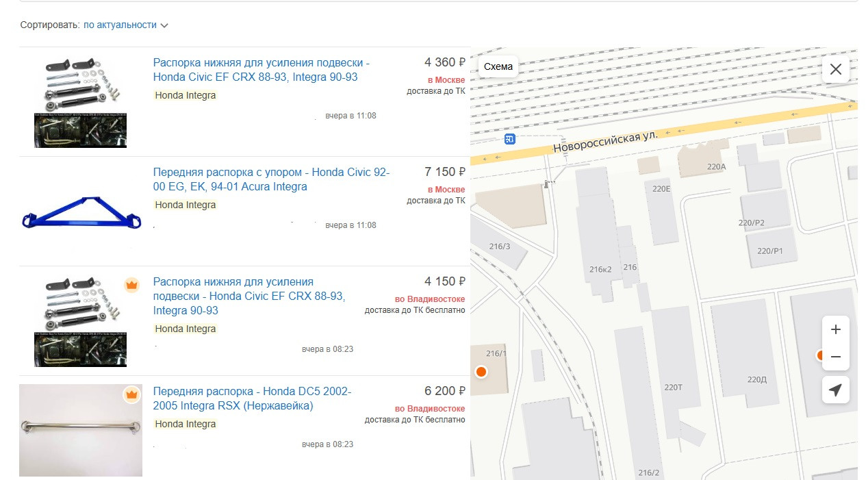Open the sort order dropdown "по актуальности"
This screenshot has width=868, height=480.
(x=120, y=25)
